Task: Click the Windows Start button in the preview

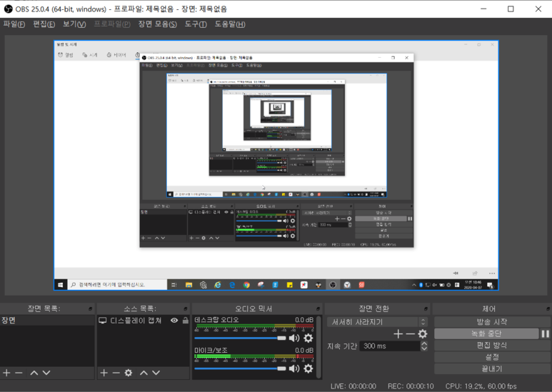Action: coord(61,285)
